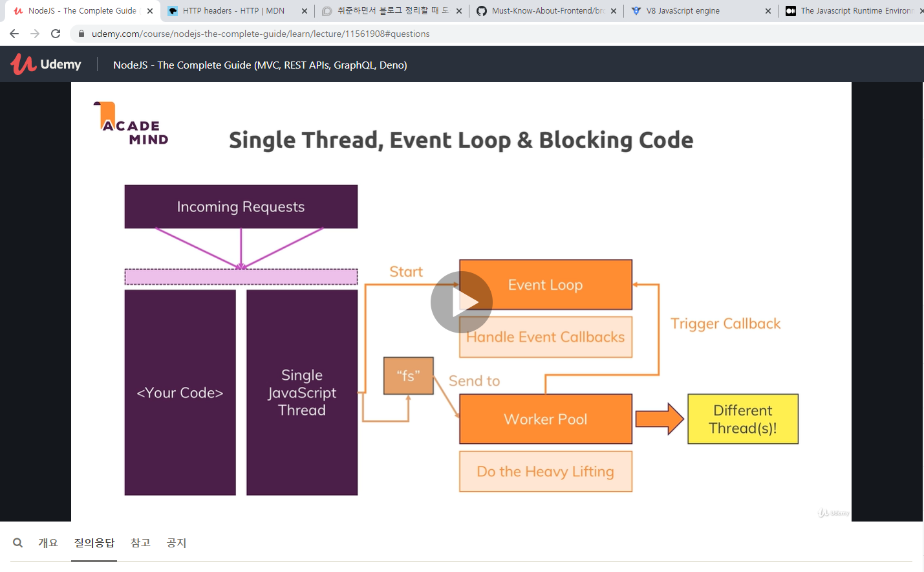Switch to the Must-Know-About-Frontend GitHub tab
The image size is (924, 572).
[546, 10]
